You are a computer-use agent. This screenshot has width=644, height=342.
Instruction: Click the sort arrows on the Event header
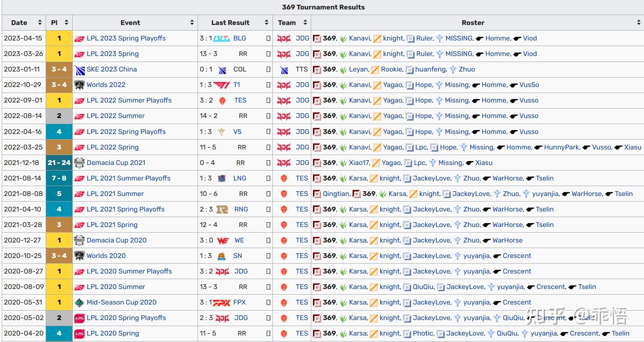pos(192,22)
